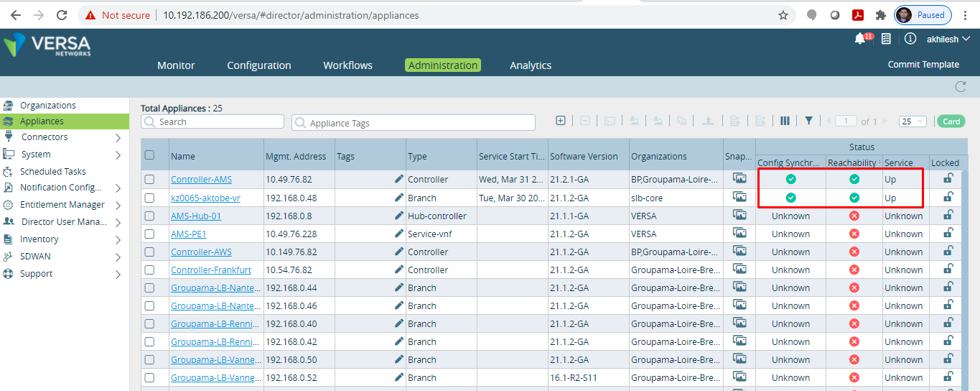Switch to the Configuration tab

click(x=259, y=65)
